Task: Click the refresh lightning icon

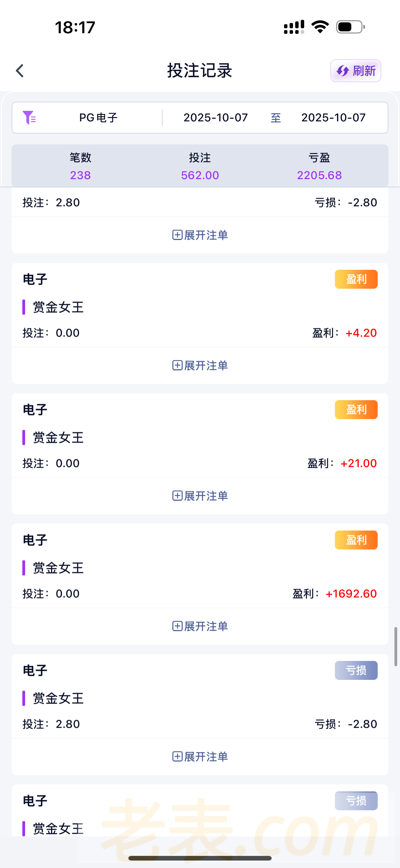Action: [343, 71]
